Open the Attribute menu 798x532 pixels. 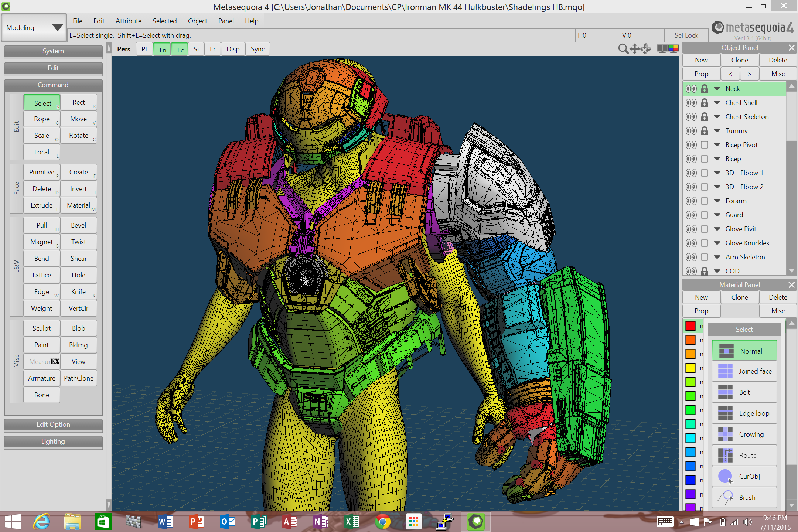point(128,21)
